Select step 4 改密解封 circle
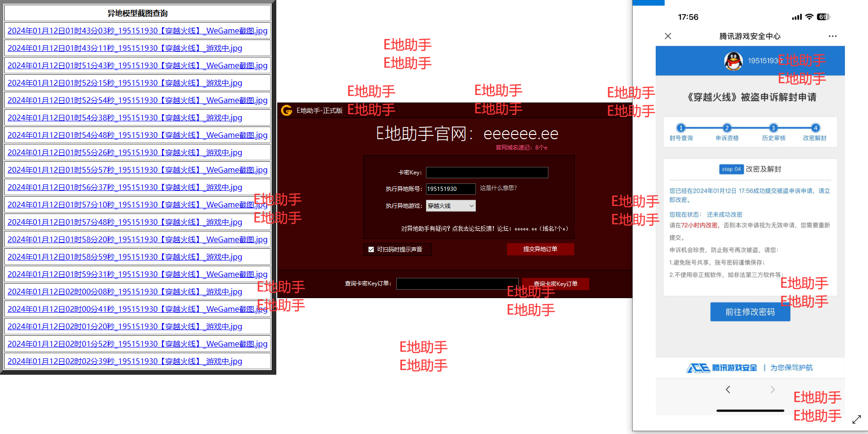Viewport: 868px width, 434px height. 815,128
